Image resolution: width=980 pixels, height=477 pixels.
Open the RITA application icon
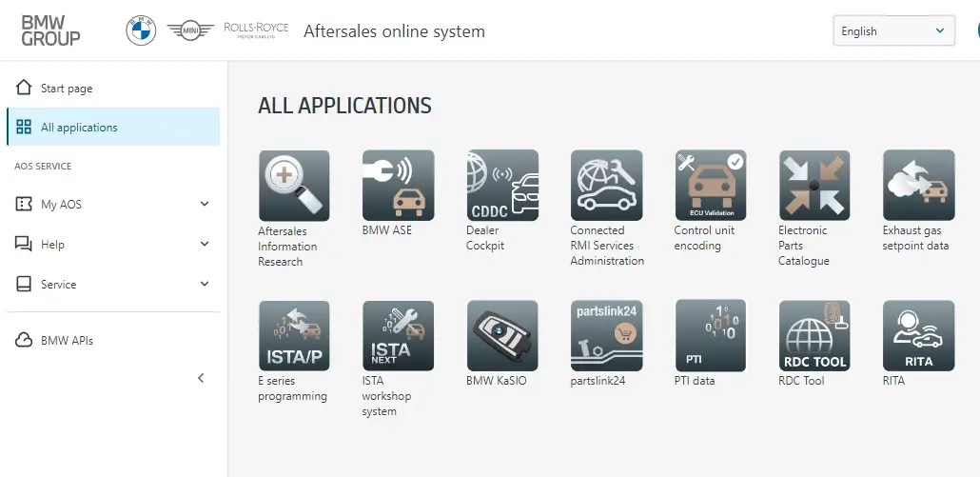point(919,336)
